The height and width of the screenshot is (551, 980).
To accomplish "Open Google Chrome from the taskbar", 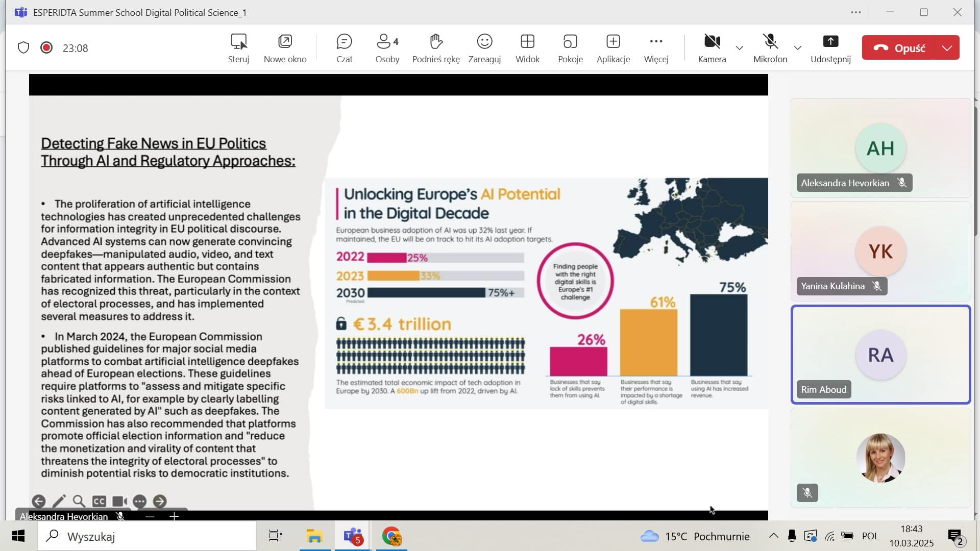I will point(392,536).
